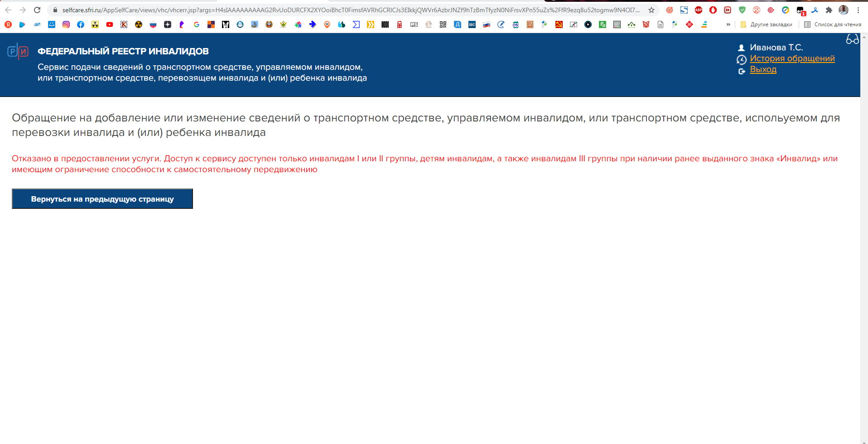Open the История обращений link
Screen dimensions: 868x444
792,58
